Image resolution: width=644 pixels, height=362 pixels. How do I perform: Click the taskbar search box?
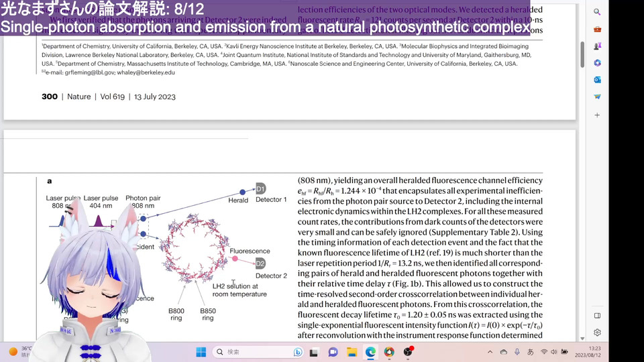258,352
